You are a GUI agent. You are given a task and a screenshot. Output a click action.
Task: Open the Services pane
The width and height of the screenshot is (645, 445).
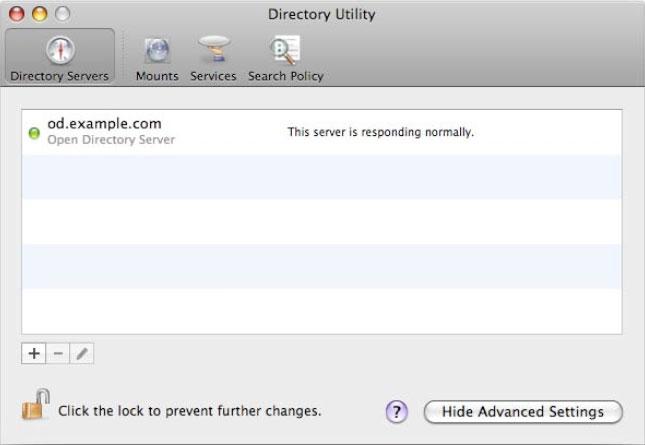click(x=213, y=58)
